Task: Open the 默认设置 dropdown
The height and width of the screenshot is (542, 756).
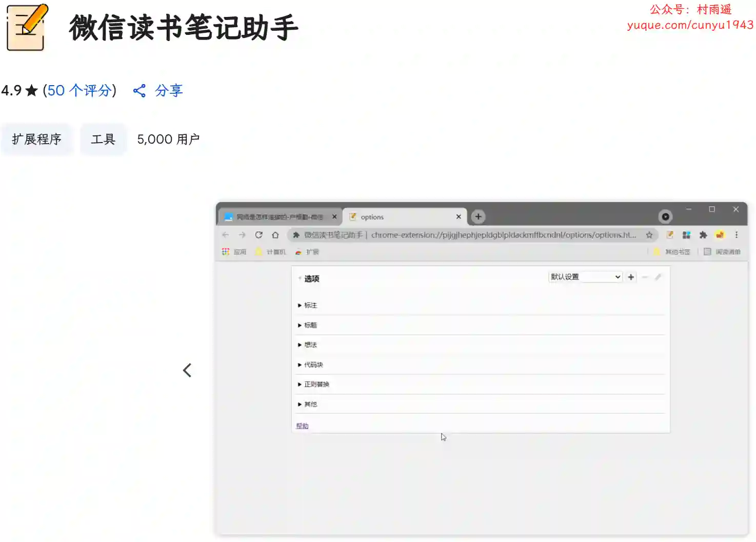Action: (585, 277)
